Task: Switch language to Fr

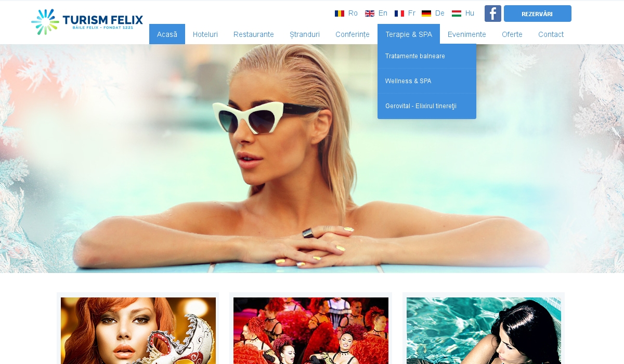Action: point(412,14)
